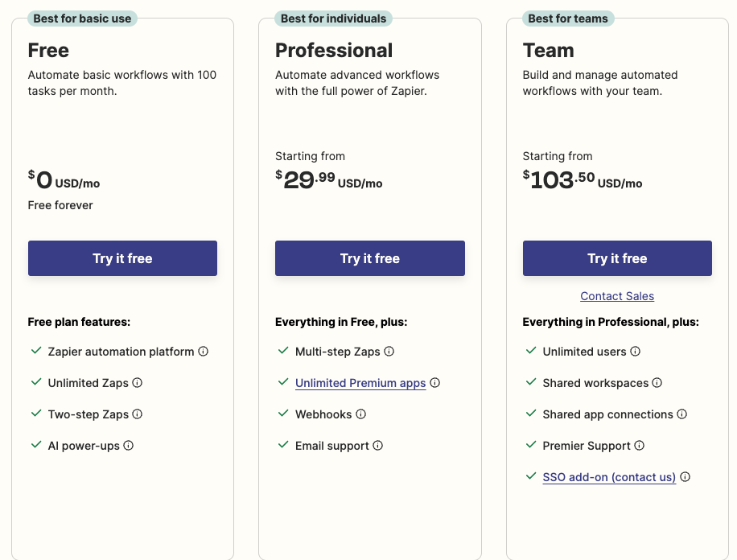Click info icon next to SSO add-on

(x=686, y=477)
